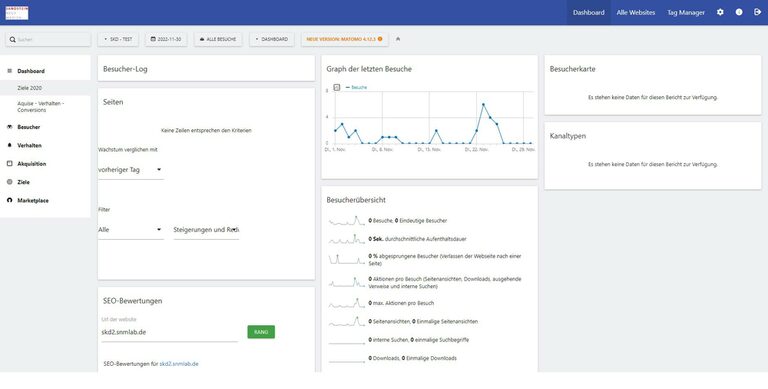Click the Akquisition sidebar icon
The image size is (768, 389).
click(9, 164)
